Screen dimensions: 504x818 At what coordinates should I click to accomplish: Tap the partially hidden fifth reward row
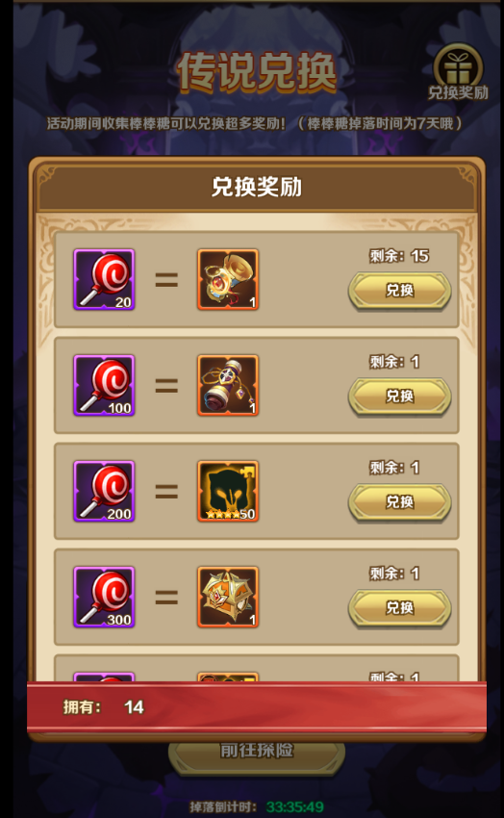(257, 669)
